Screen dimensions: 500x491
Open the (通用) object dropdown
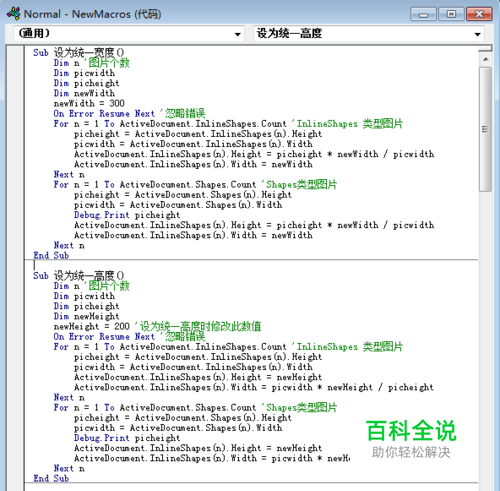(129, 33)
